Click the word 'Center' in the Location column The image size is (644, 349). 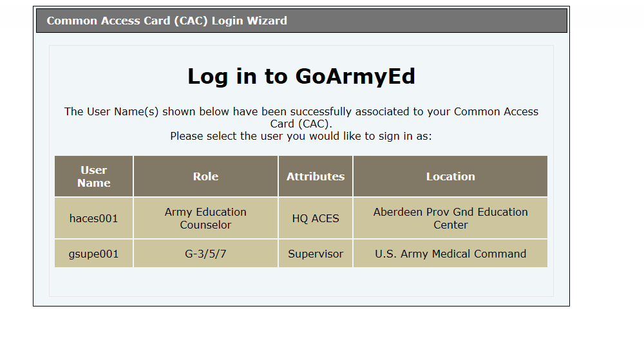point(451,225)
